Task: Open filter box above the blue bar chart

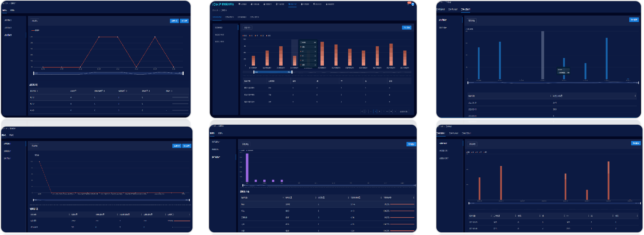Action: pos(471,20)
